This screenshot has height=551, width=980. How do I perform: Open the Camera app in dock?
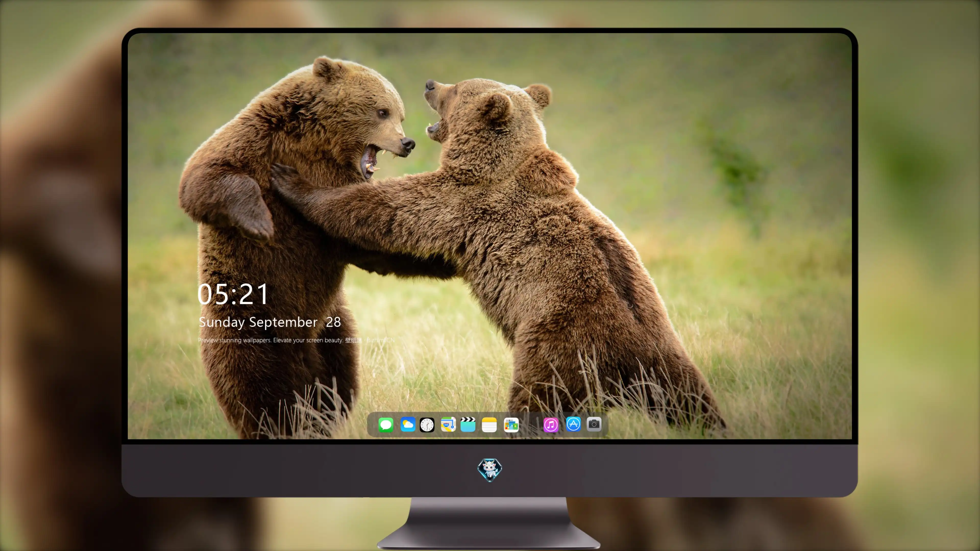click(594, 424)
